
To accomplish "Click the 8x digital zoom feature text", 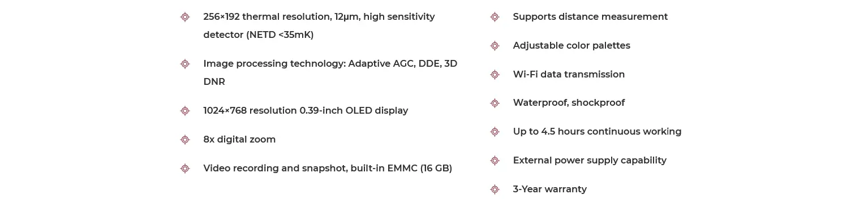I will tap(239, 140).
